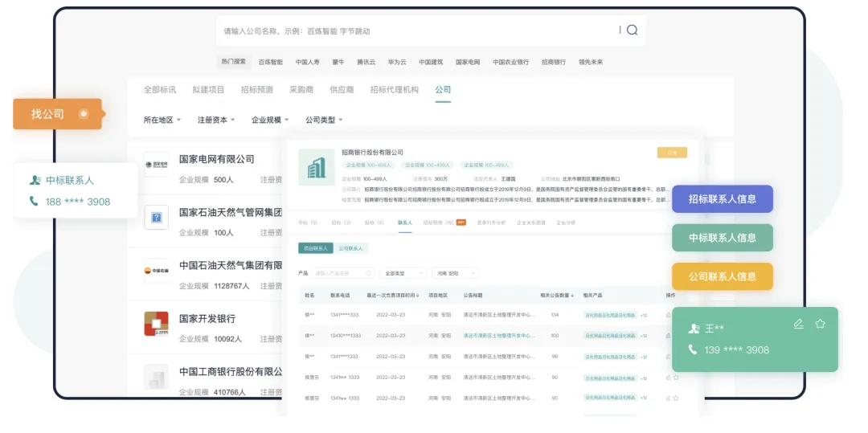This screenshot has width=868, height=433.
Task: Click the 中国石油 company logo
Action: click(x=156, y=271)
